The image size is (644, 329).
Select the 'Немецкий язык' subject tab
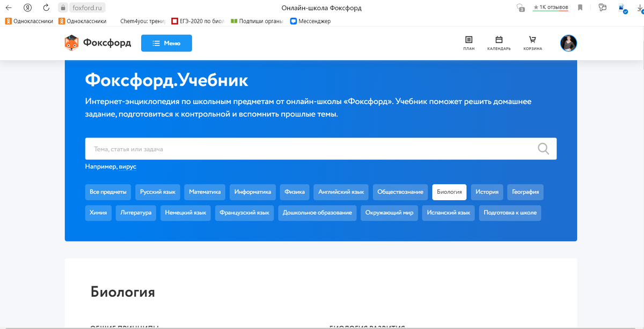click(x=186, y=213)
